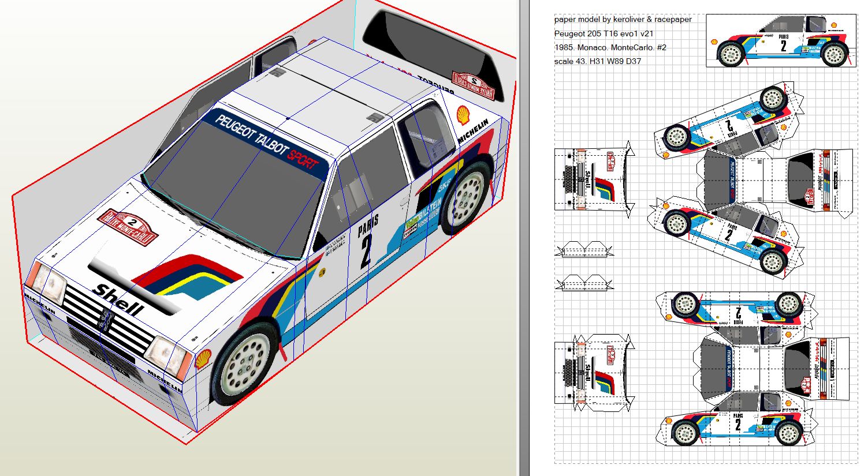The image size is (868, 476).
Task: Click the side-view car preview image
Action: click(x=782, y=41)
